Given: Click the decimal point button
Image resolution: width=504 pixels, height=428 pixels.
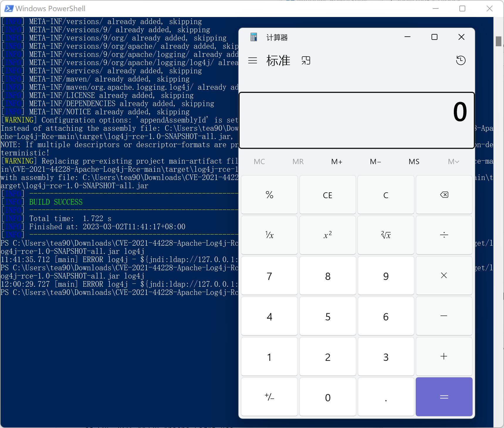Looking at the screenshot, I should (386, 397).
